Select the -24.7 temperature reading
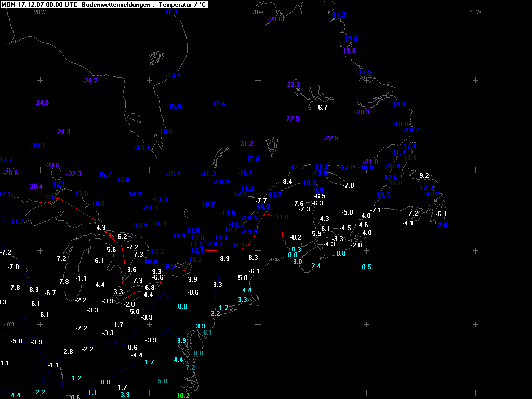The image size is (532, 399). 90,81
